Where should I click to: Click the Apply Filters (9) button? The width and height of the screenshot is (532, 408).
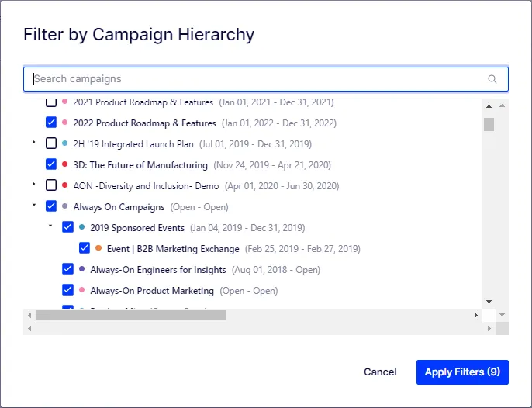tap(462, 372)
